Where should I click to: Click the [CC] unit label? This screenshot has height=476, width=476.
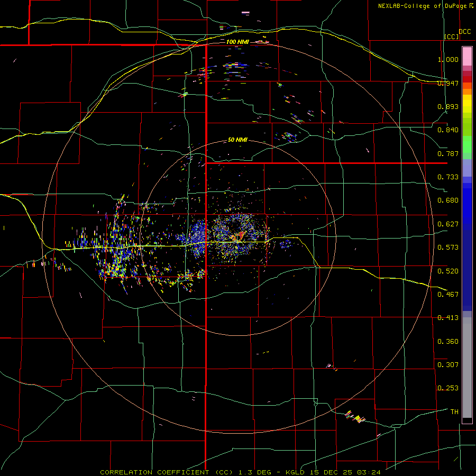click(452, 36)
